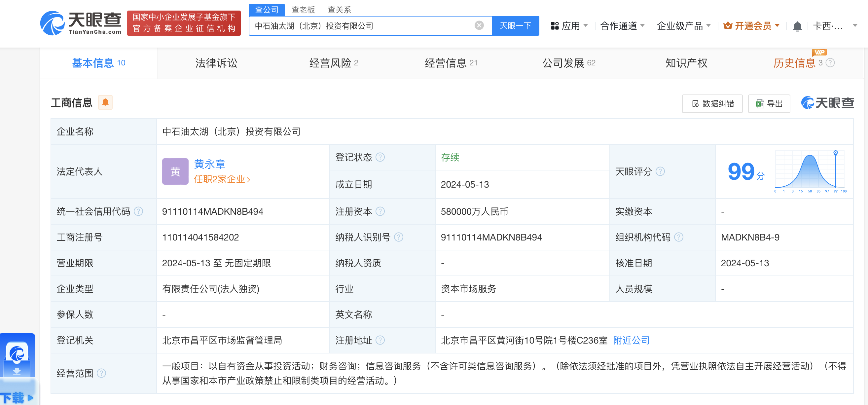Open the 经营信息 tab
The width and height of the screenshot is (868, 405).
pyautogui.click(x=451, y=63)
